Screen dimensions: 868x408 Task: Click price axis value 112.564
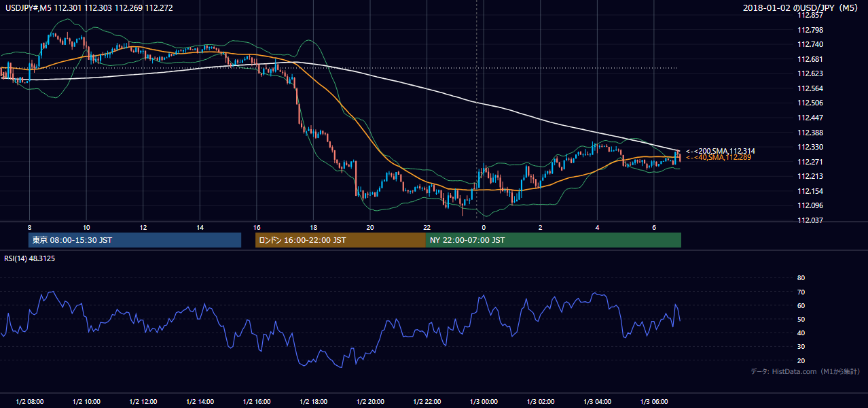(x=810, y=88)
